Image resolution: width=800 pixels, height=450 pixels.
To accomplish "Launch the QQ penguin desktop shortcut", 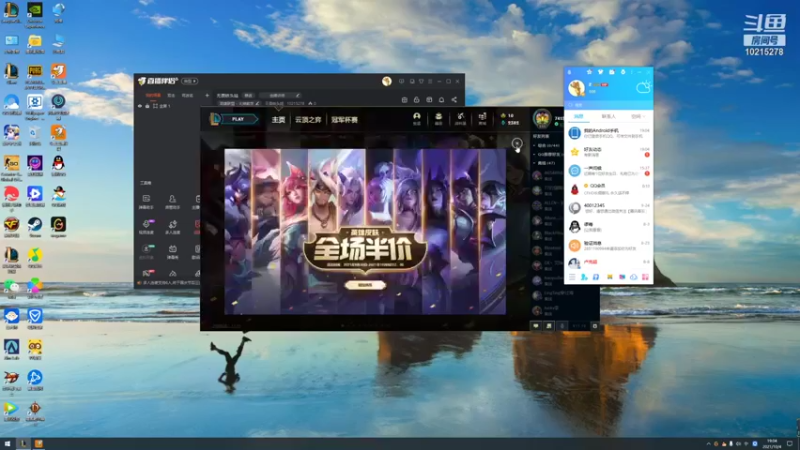I will click(x=58, y=164).
